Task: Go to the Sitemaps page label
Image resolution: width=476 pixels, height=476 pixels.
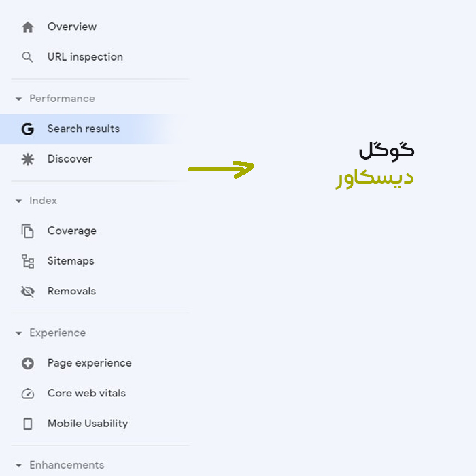Action: pos(71,261)
